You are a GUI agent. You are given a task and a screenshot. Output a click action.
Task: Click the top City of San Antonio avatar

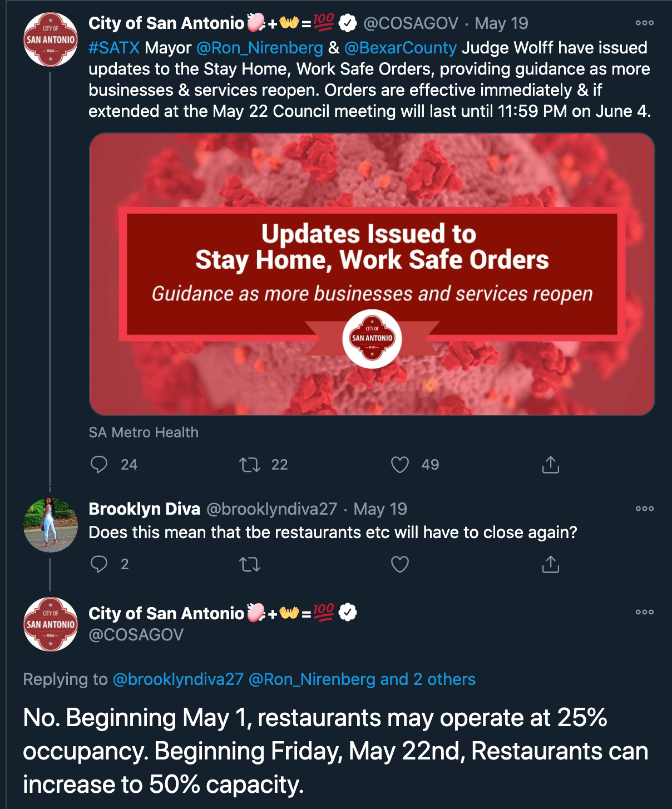pos(51,40)
